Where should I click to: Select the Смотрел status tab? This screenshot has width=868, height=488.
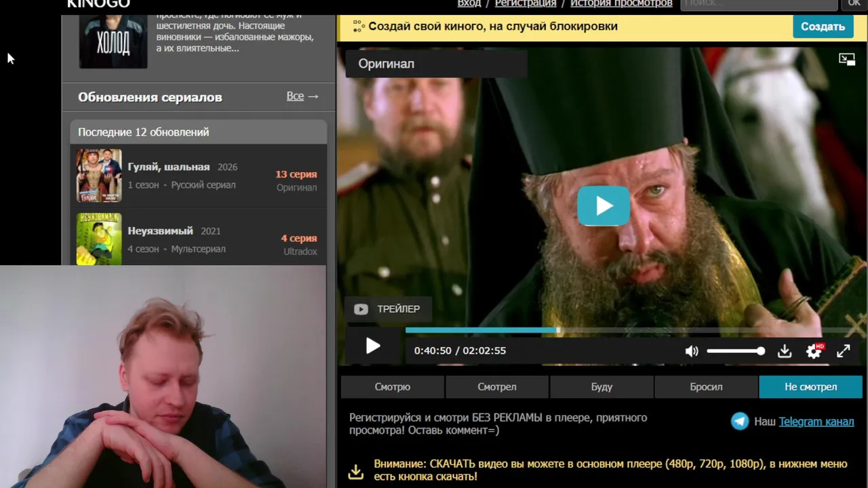(x=497, y=387)
